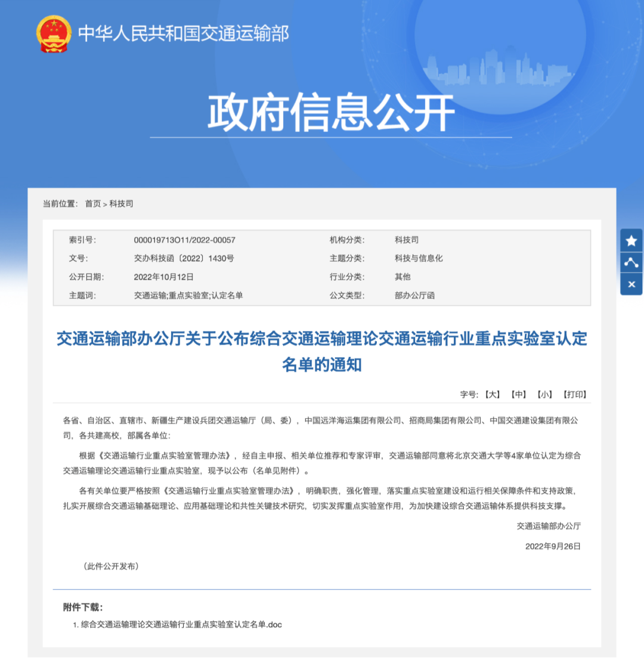Screen dimensions: 644x666
Task: Go to 首页 in the breadcrumb
Action: point(92,204)
